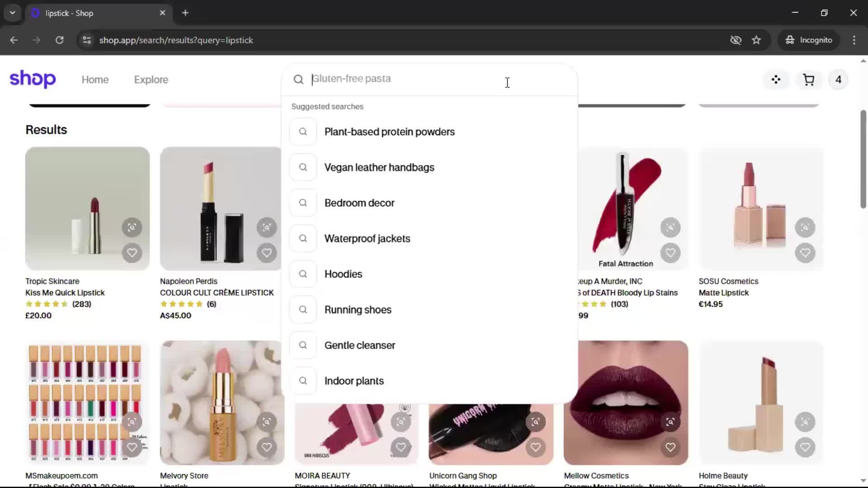This screenshot has height=488, width=868.
Task: Open the shopping cart icon
Action: (x=808, y=80)
